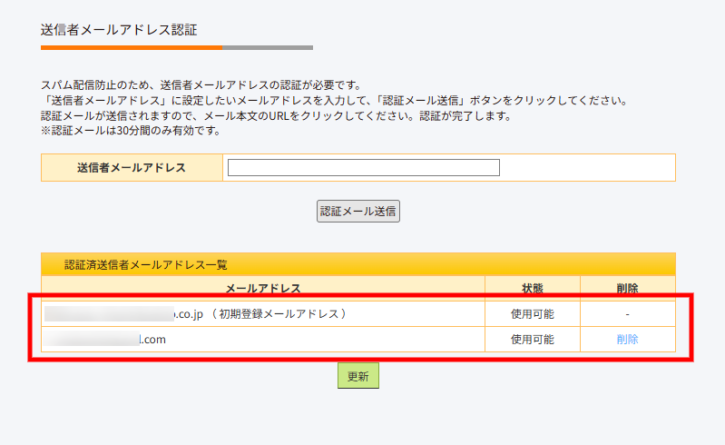Click the ※認証メールは30分間のみ有効 note

130,131
